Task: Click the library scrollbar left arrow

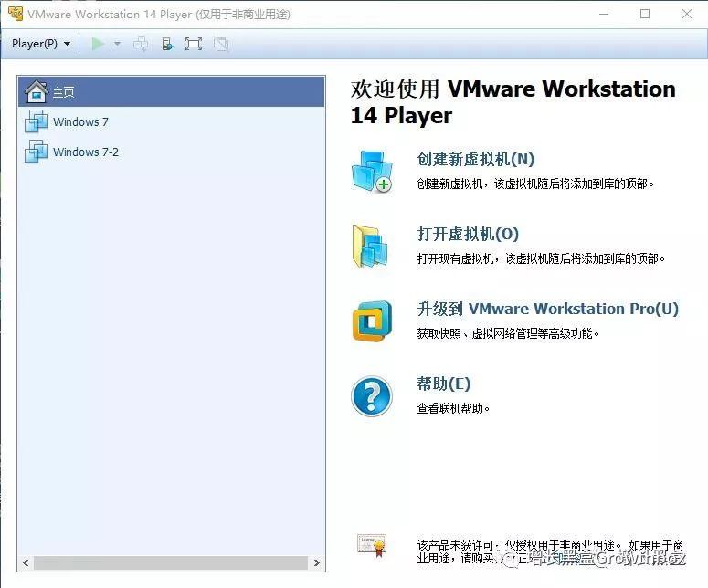Action: tap(26, 562)
